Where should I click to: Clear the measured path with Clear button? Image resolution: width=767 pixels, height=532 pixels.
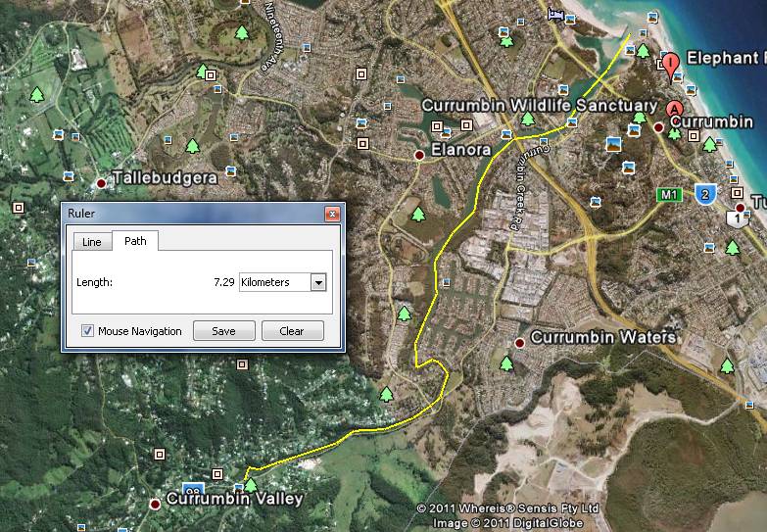(292, 331)
